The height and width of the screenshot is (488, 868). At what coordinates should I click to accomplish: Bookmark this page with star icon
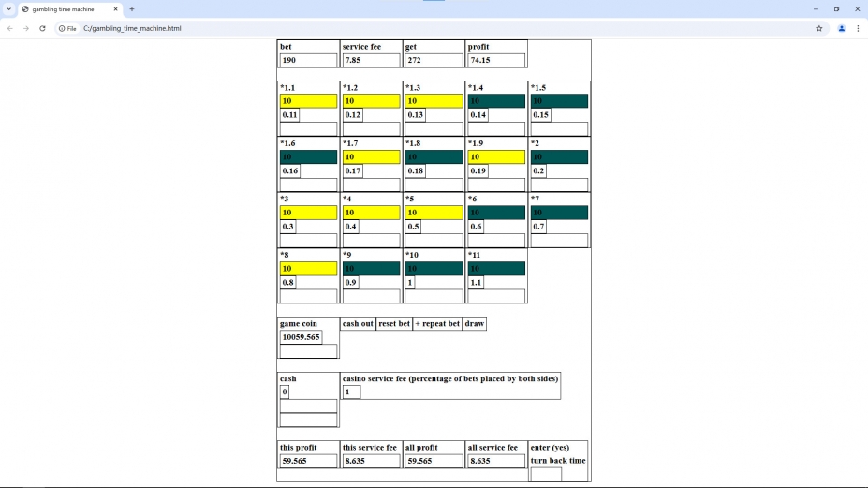coord(818,28)
